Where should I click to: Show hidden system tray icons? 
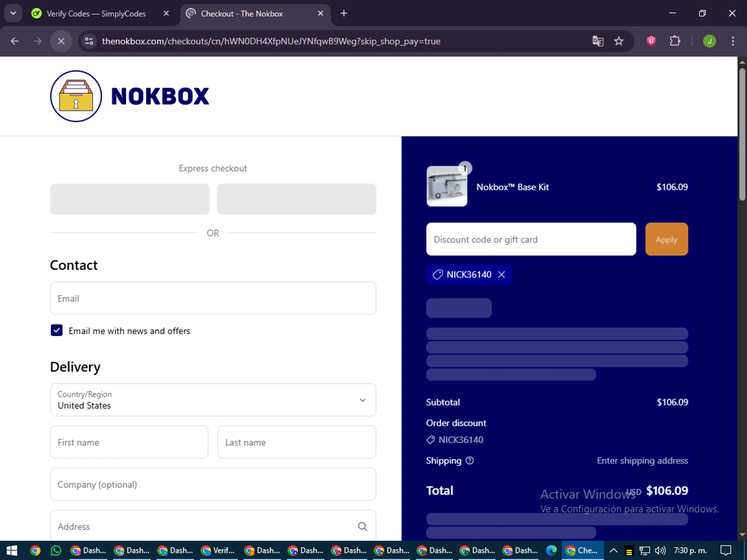click(x=614, y=550)
